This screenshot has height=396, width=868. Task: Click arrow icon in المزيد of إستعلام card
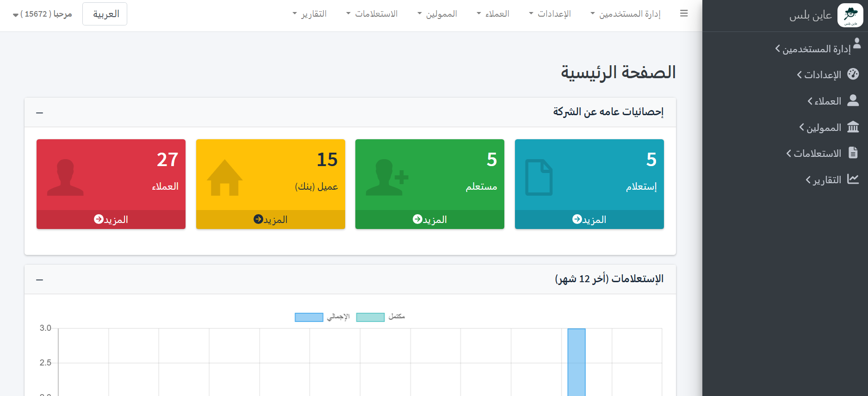pyautogui.click(x=577, y=219)
